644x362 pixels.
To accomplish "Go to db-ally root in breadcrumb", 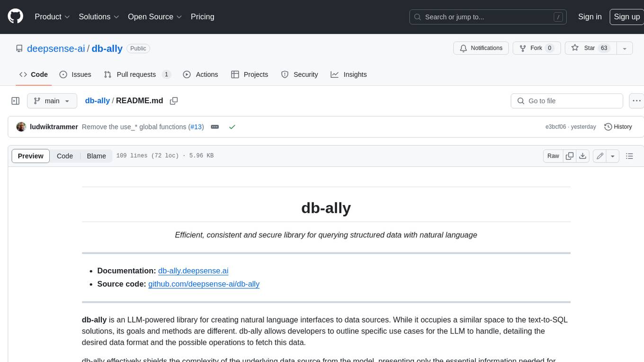I will pyautogui.click(x=97, y=100).
